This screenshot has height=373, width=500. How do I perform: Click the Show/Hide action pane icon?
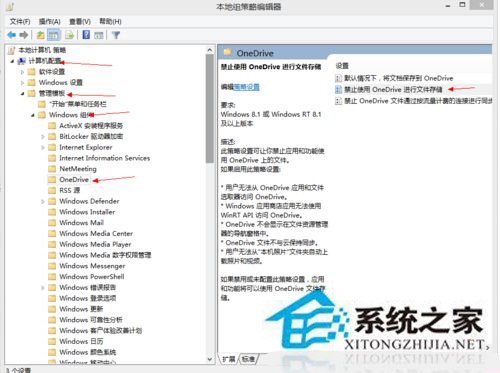click(x=99, y=35)
